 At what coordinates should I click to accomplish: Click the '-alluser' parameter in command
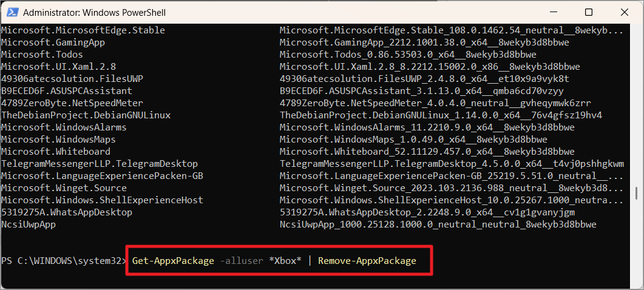click(242, 261)
